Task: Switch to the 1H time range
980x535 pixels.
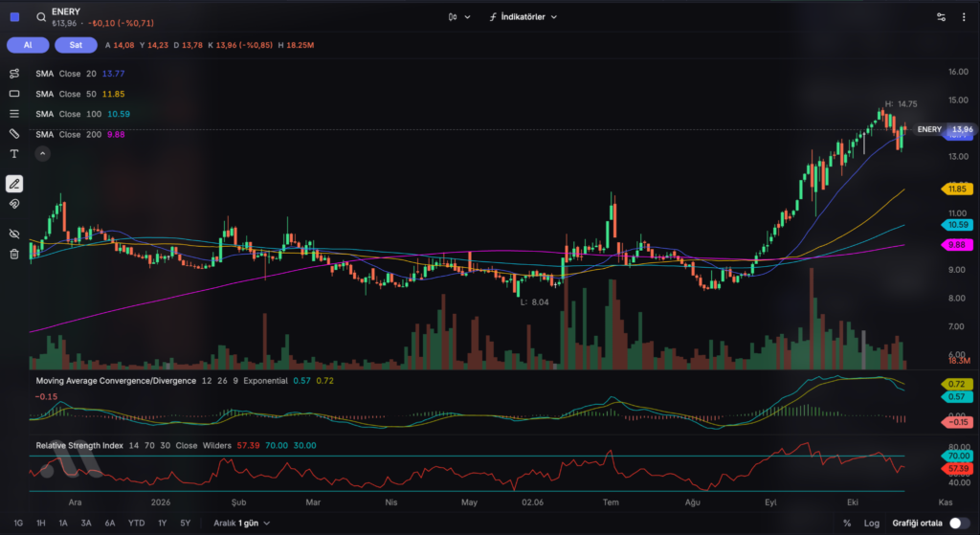Action: [x=40, y=524]
